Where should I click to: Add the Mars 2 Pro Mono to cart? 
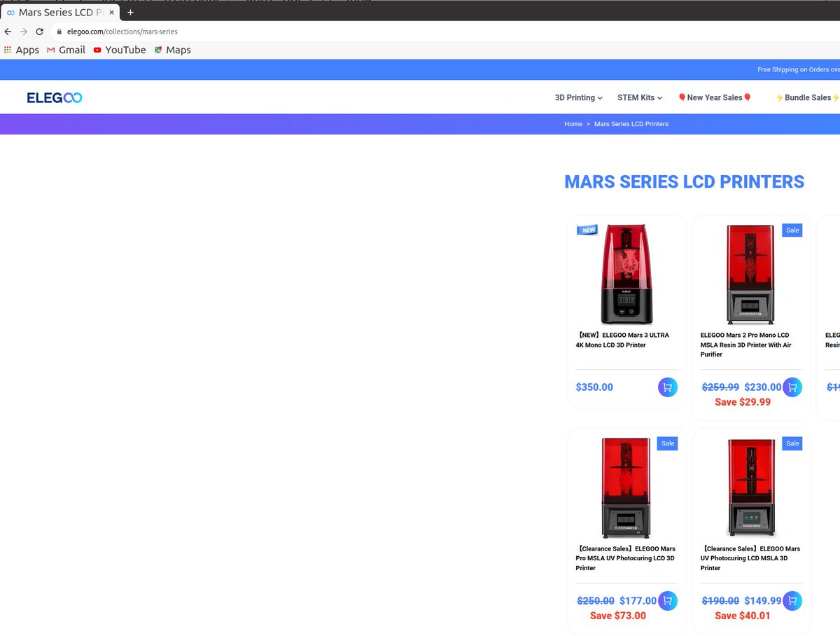click(792, 387)
